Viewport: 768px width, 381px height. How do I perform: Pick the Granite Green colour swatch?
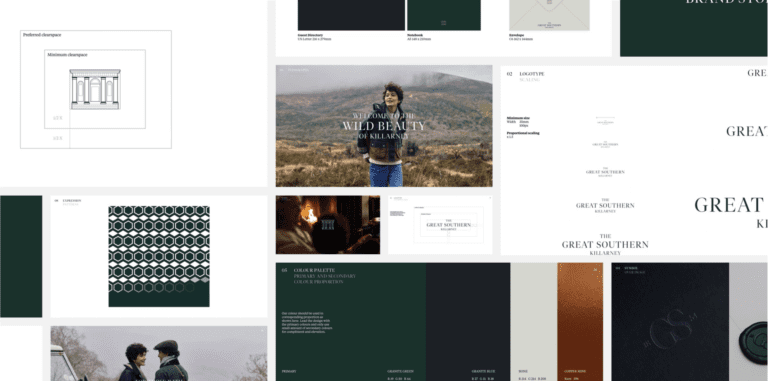point(351,322)
